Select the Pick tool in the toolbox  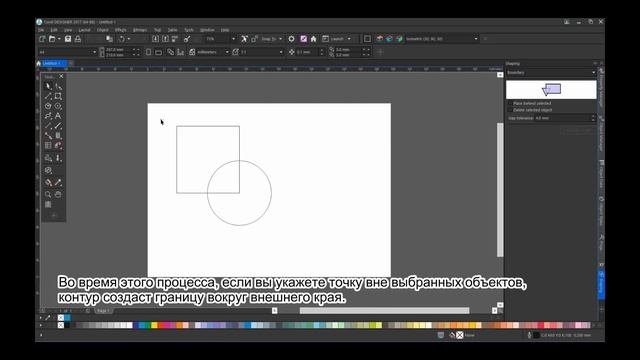click(x=48, y=86)
